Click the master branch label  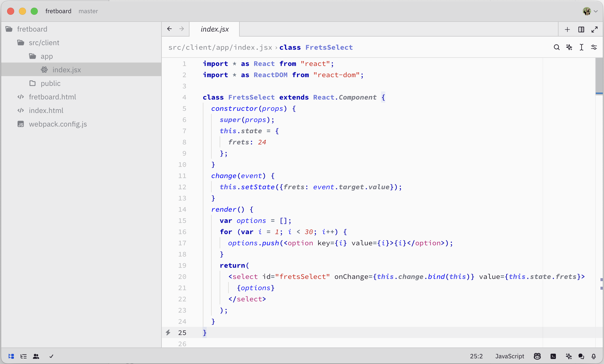pos(88,11)
